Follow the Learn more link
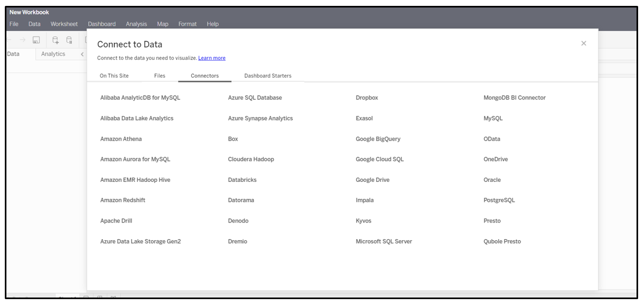Viewport: 644px width, 305px height. (212, 58)
